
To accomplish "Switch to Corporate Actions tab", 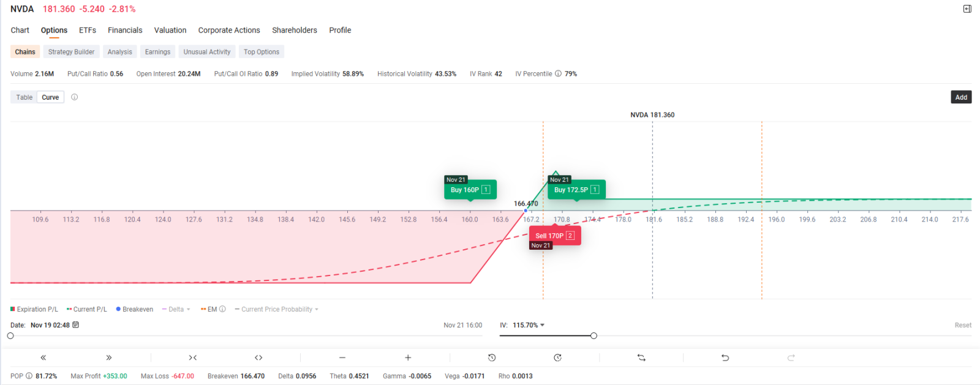I will (229, 30).
